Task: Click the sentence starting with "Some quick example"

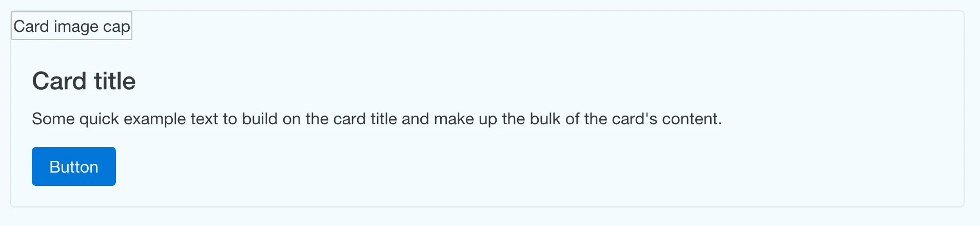Action: coord(377,119)
